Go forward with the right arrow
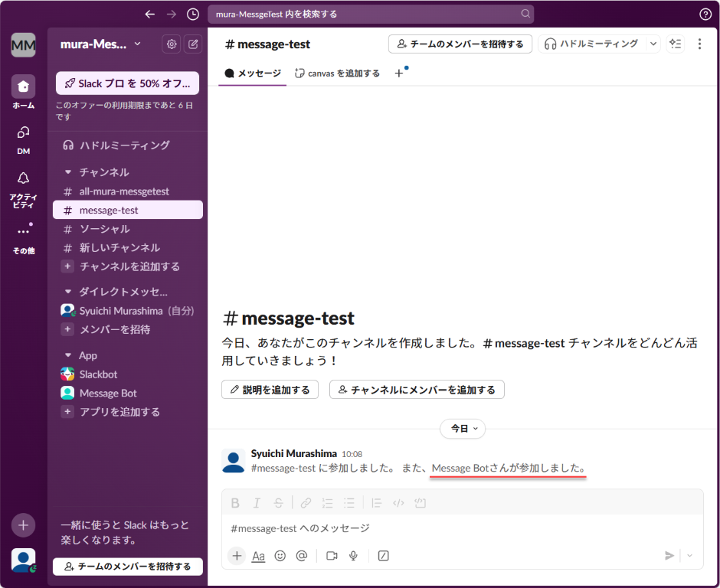 (x=172, y=15)
